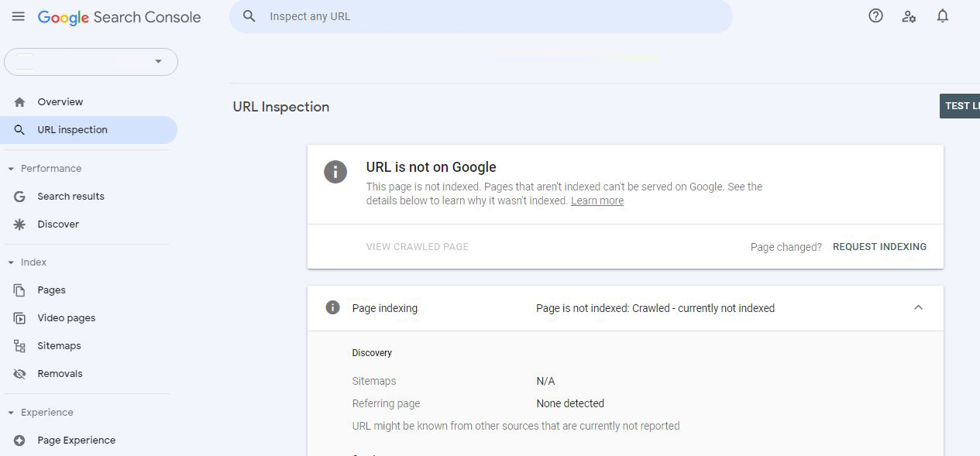Viewport: 980px width, 456px height.
Task: Click the Discovery subheading
Action: point(372,353)
